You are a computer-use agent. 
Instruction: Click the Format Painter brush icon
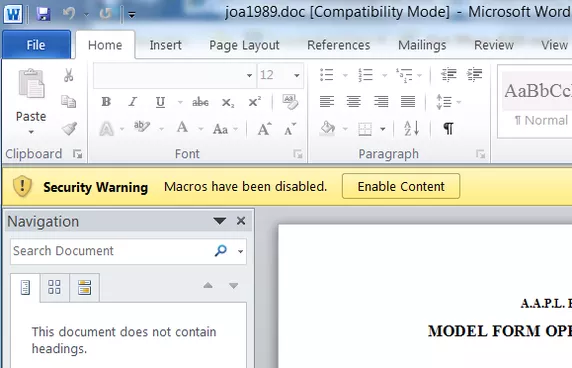[x=69, y=128]
